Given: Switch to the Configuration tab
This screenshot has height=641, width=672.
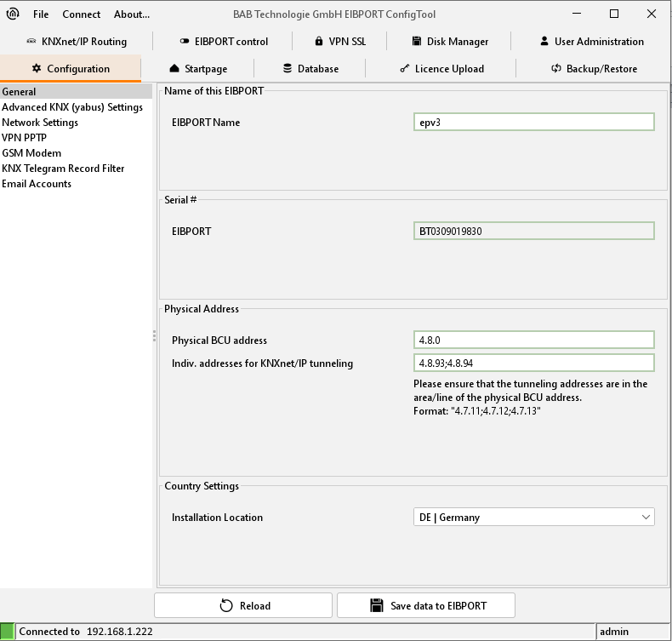Looking at the screenshot, I should point(71,69).
